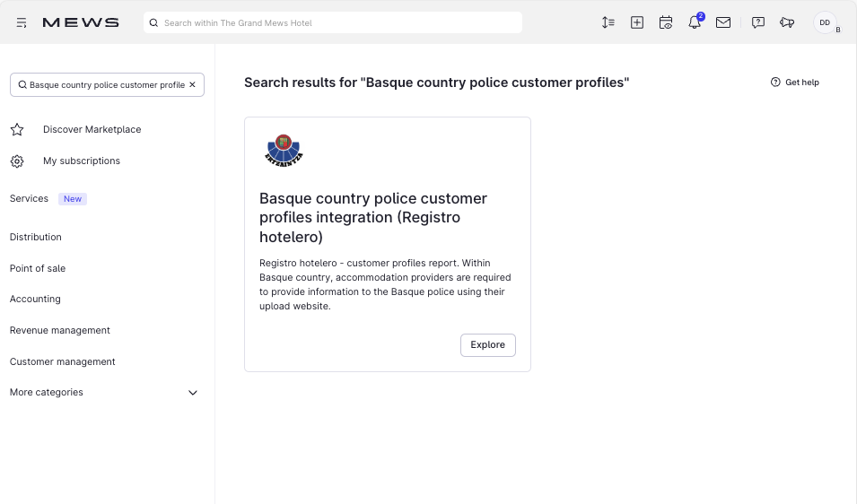857x504 pixels.
Task: Click the marketplace search input field
Action: 107,84
